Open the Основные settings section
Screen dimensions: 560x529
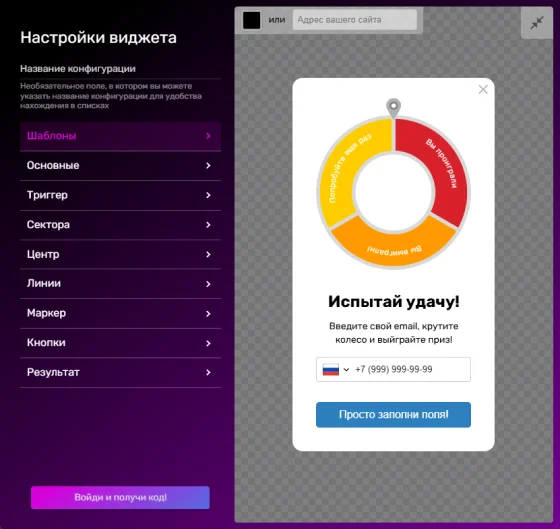pyautogui.click(x=120, y=165)
